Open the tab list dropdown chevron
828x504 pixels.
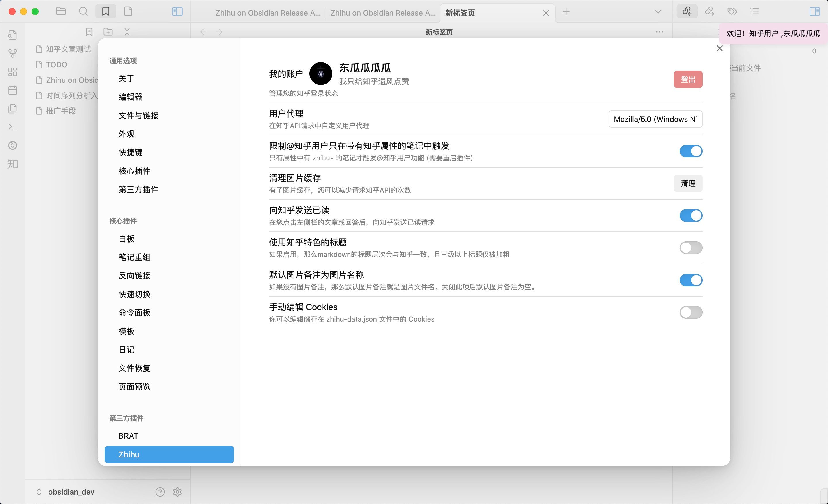657,11
